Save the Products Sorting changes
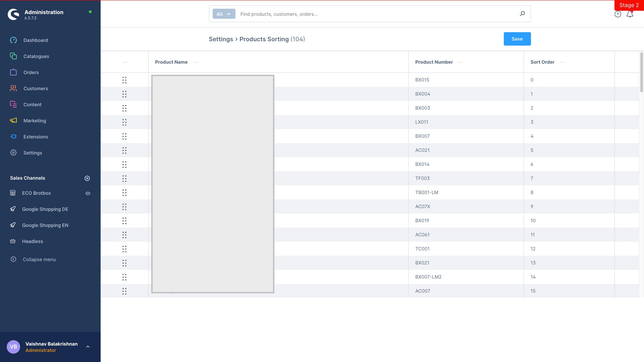 tap(517, 39)
